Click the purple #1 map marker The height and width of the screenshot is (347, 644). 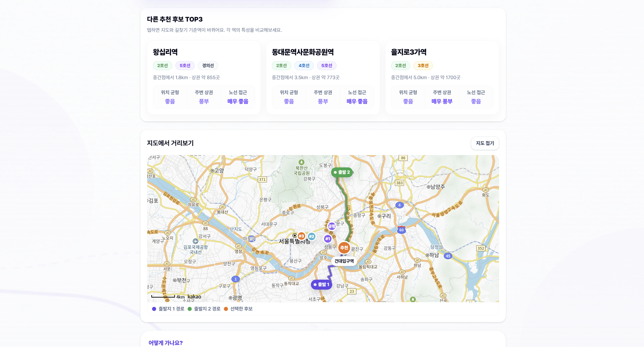tap(327, 239)
